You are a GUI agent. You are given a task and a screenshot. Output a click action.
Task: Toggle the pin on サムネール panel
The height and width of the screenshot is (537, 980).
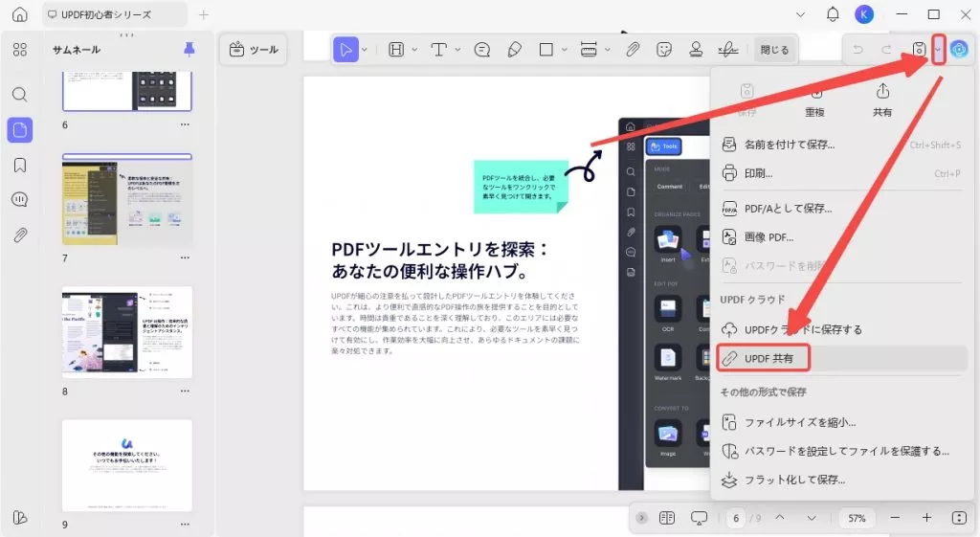pyautogui.click(x=189, y=50)
